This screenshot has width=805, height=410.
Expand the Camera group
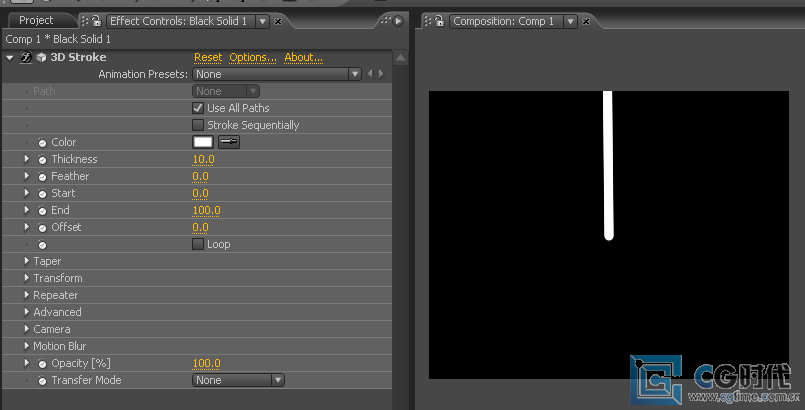click(27, 329)
